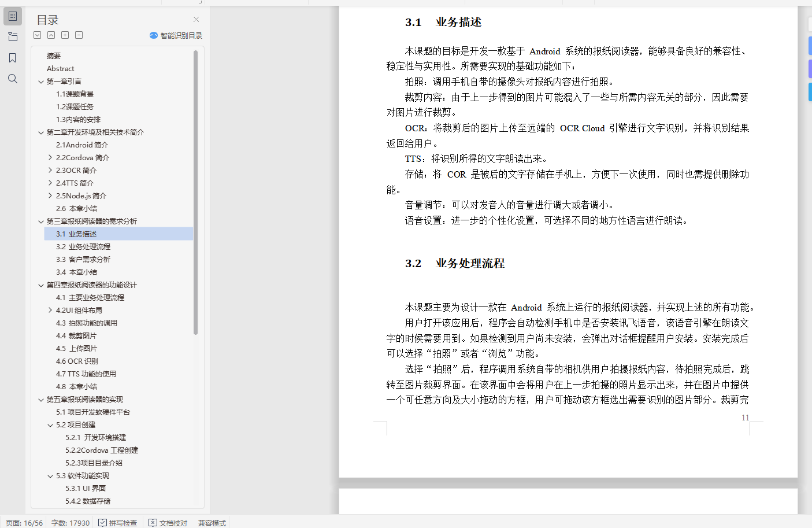The width and height of the screenshot is (812, 528).
Task: Open the chapter navigation icon in sidebar
Action: coord(13,37)
